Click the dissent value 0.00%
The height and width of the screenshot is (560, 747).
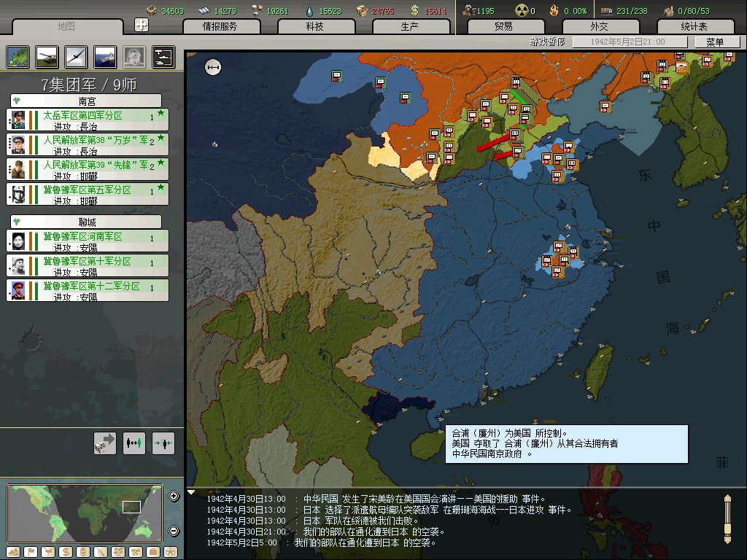pos(575,11)
